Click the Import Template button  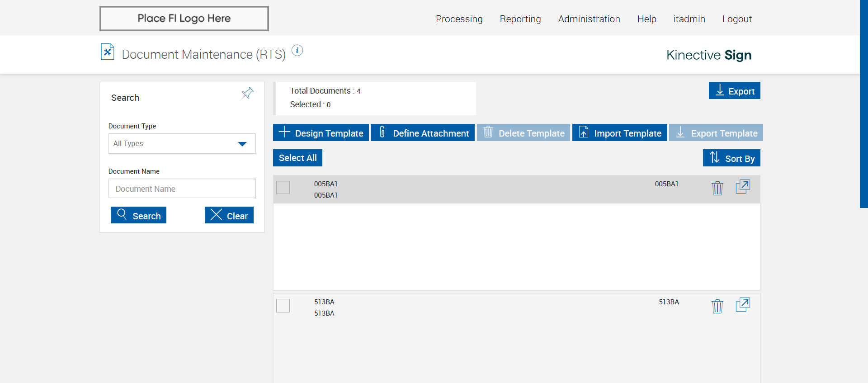(x=619, y=133)
